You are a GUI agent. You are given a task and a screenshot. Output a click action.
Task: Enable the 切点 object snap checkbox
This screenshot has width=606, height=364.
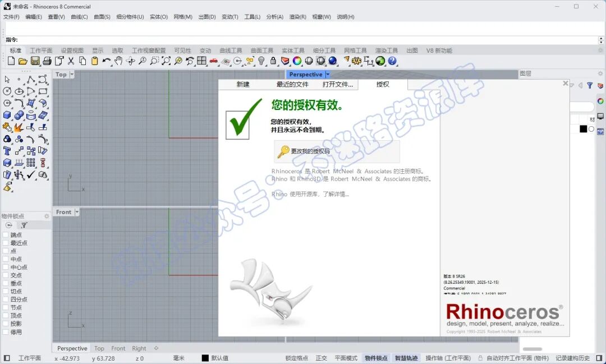point(6,292)
